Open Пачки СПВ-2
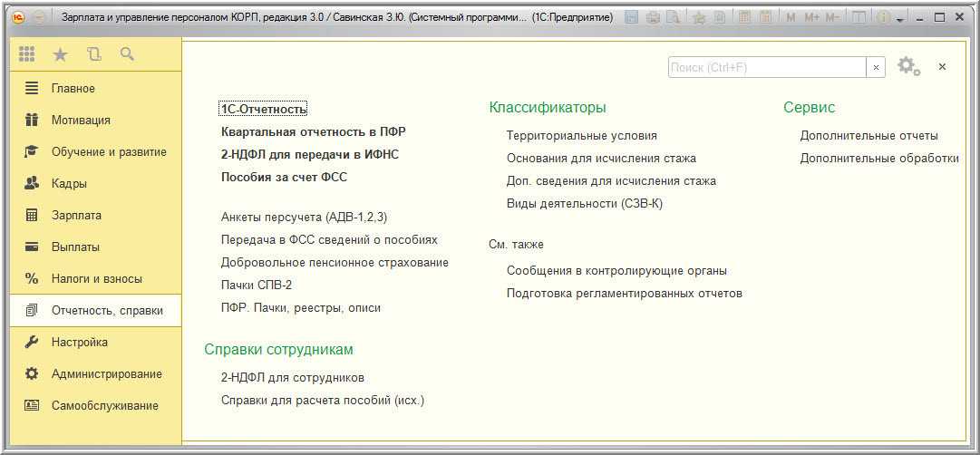Viewport: 980px width, 455px height. pyautogui.click(x=257, y=285)
